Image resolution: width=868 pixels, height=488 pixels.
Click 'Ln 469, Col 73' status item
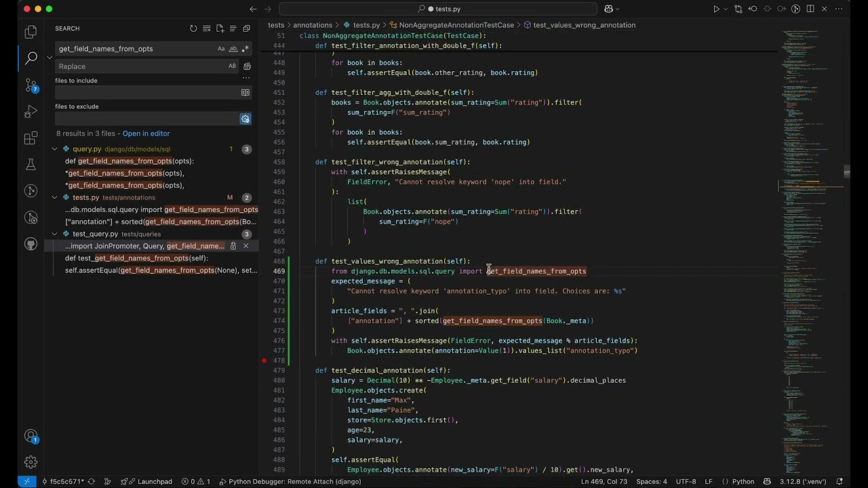coord(603,481)
